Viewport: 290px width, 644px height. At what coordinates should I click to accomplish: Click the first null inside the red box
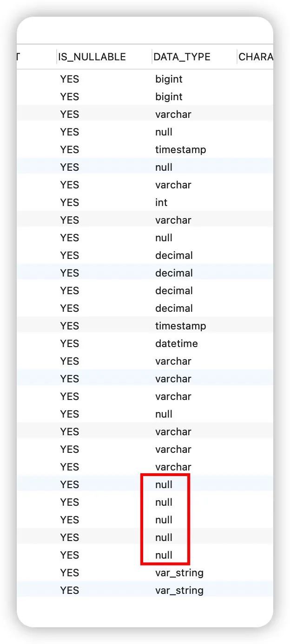[x=164, y=484]
